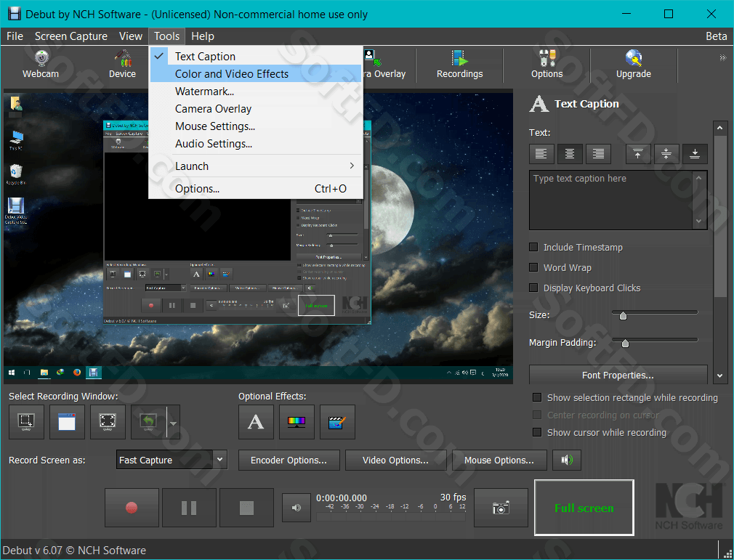This screenshot has width=734, height=560.
Task: Click the audio options speaker icon
Action: pyautogui.click(x=566, y=460)
